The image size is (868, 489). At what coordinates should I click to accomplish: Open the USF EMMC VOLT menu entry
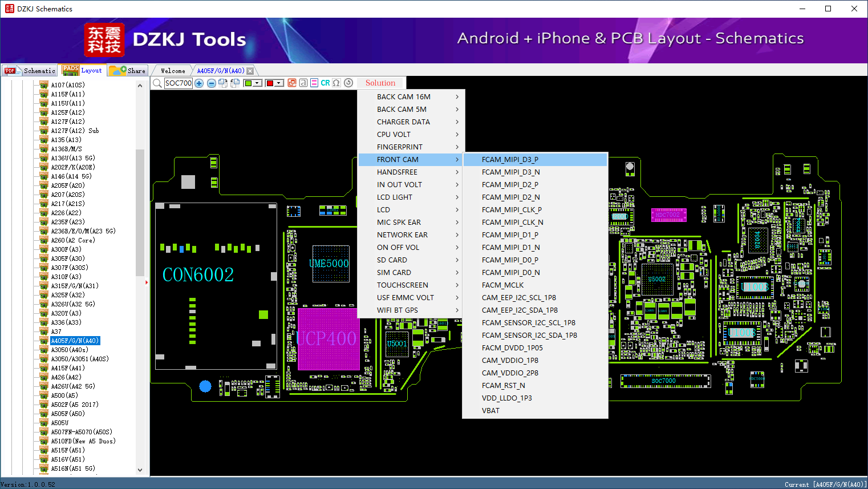(x=411, y=298)
